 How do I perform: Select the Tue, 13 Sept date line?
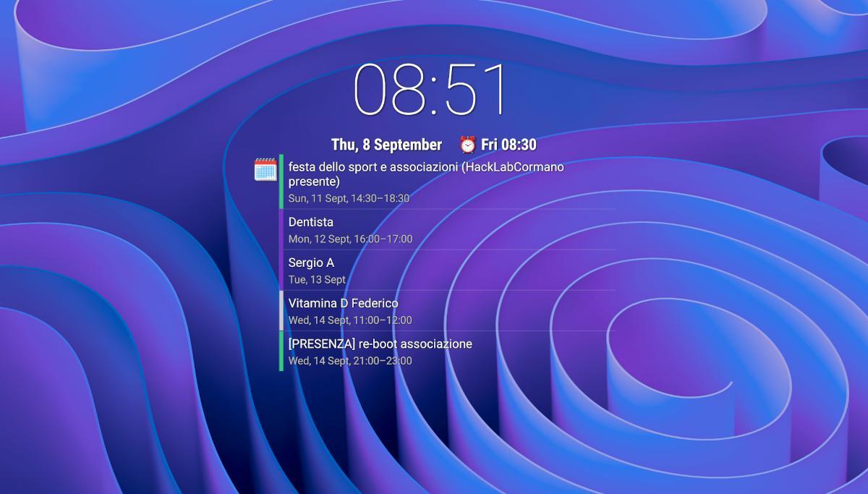(x=317, y=279)
